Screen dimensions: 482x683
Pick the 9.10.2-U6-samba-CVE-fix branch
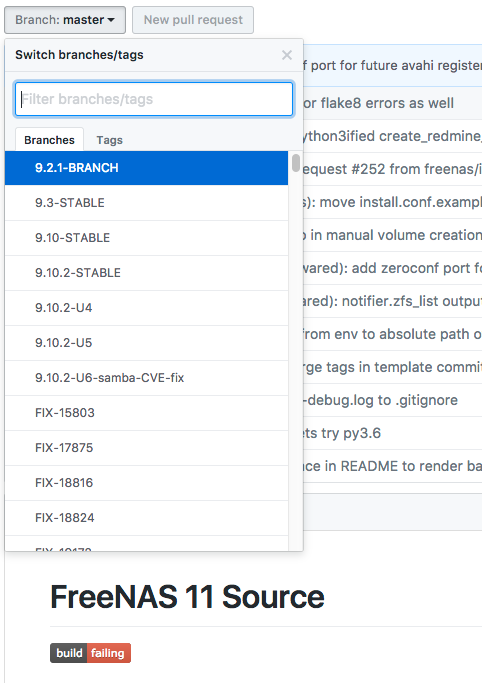[x=146, y=378]
